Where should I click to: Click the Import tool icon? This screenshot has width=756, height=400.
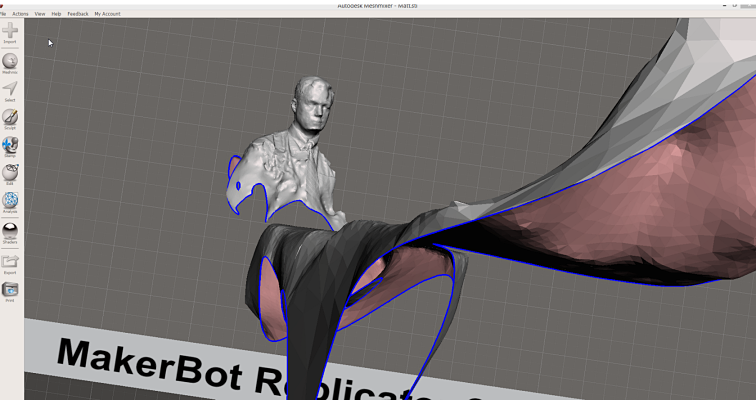coord(10,31)
